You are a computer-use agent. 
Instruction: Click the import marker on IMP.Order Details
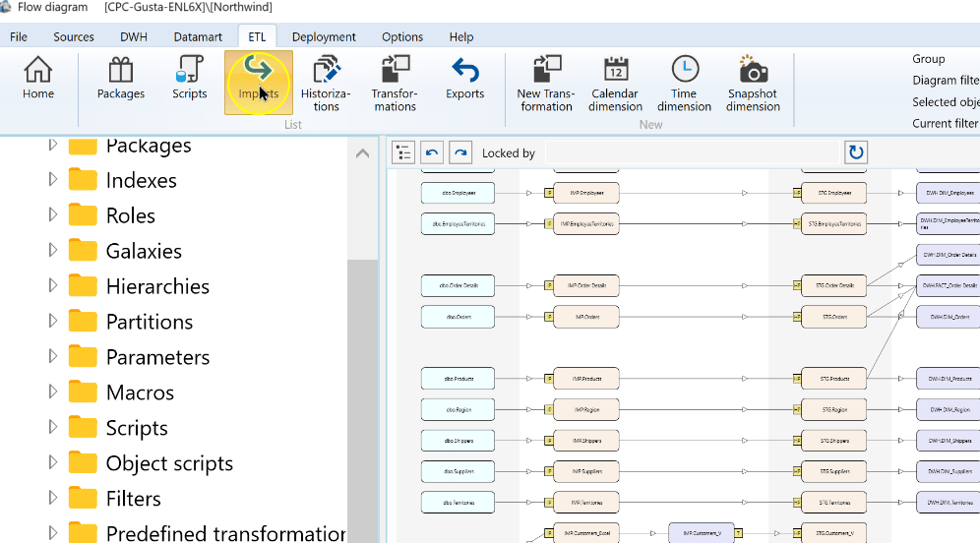549,285
